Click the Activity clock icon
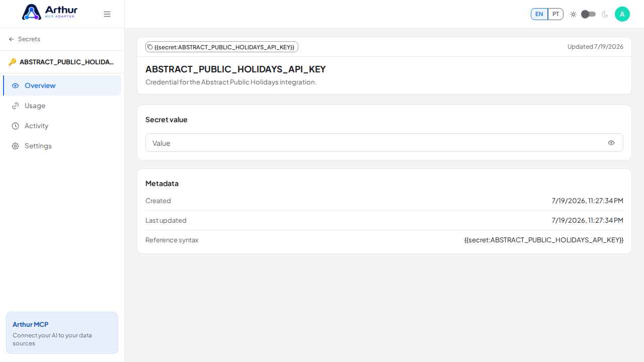This screenshot has width=644, height=362. click(x=15, y=126)
